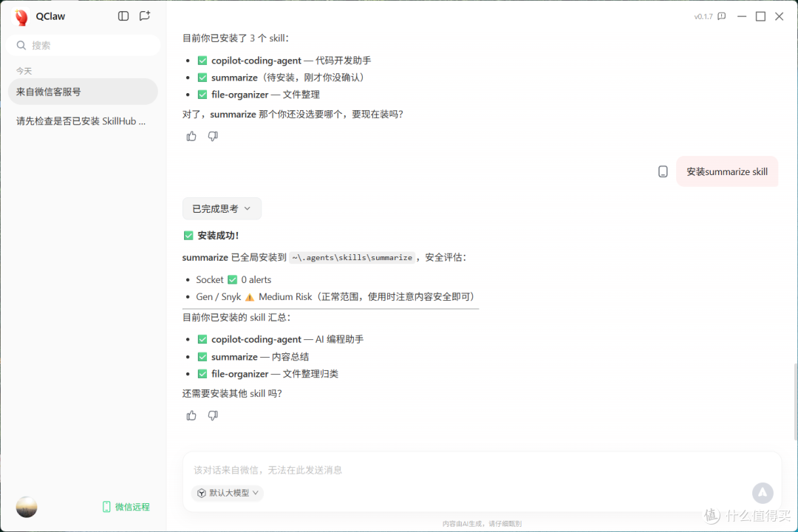This screenshot has width=798, height=532.
Task: Click the green check before 安装成功
Action: pyautogui.click(x=188, y=235)
